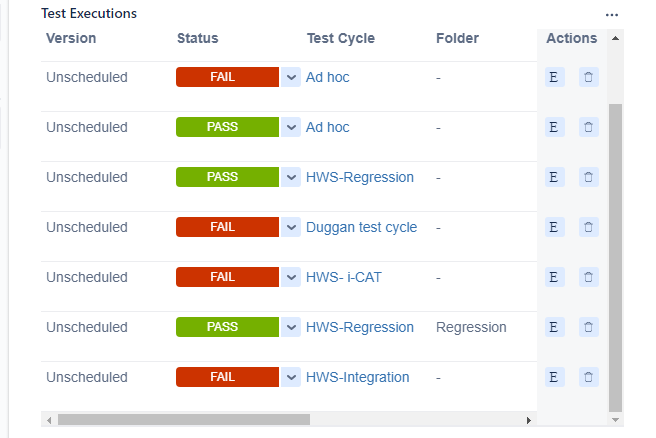Click trash icon in HWS- i-CAT row
The image size is (656, 438).
point(588,277)
